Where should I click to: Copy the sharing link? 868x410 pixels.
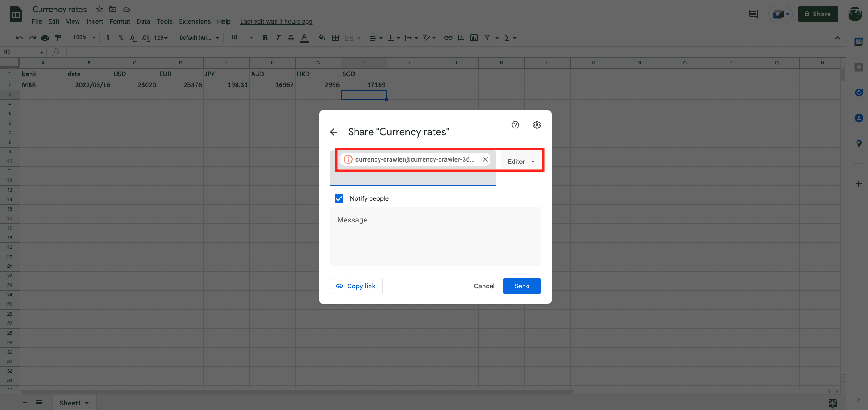tap(356, 286)
